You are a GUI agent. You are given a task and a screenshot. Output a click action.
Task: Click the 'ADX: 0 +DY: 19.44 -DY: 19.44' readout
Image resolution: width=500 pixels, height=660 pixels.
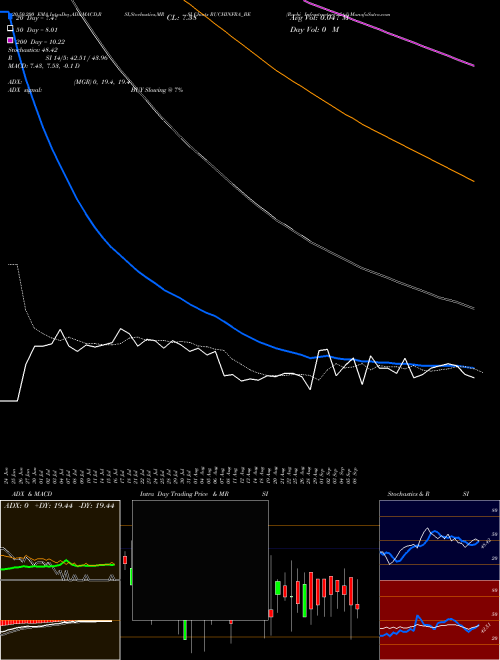(59, 506)
